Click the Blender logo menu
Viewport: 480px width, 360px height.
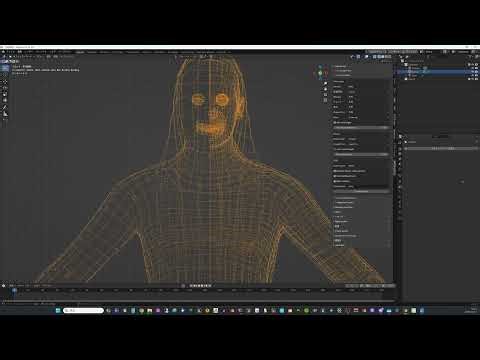pyautogui.click(x=3, y=52)
